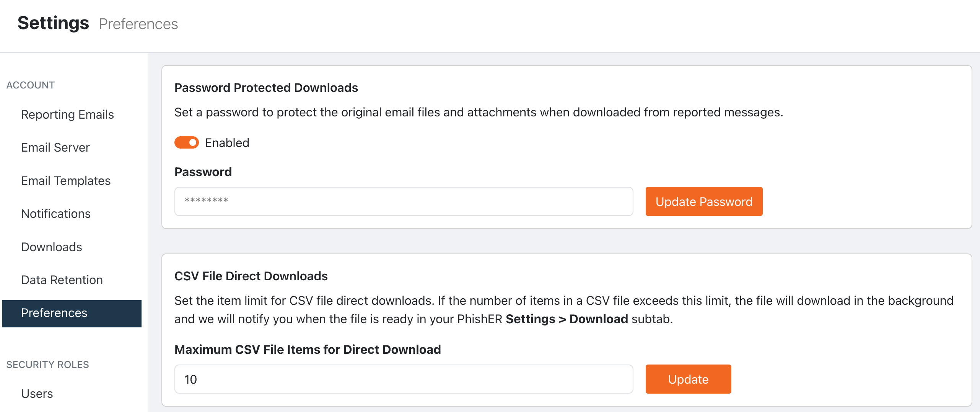Disable the Password Protected Downloads toggle
980x412 pixels.
[x=186, y=142]
